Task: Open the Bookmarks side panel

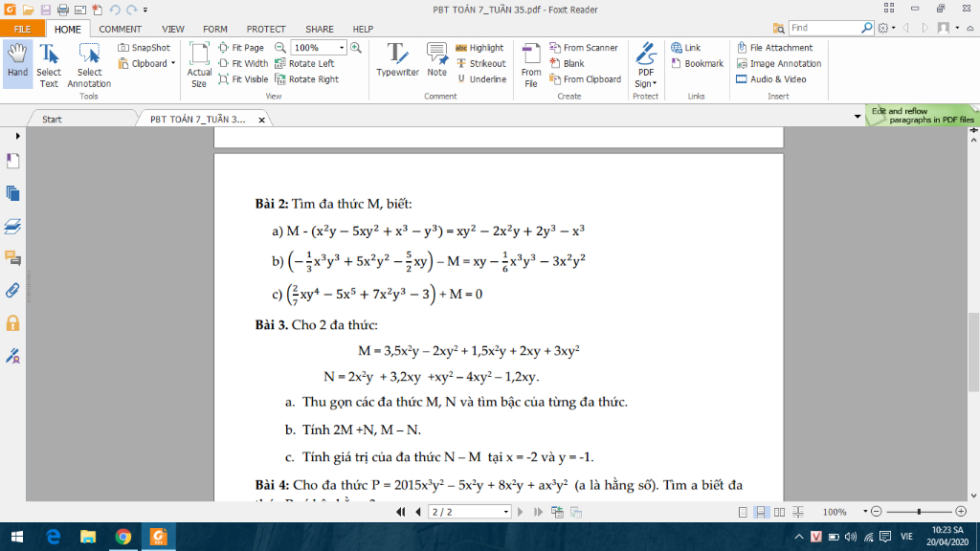Action: [x=12, y=161]
